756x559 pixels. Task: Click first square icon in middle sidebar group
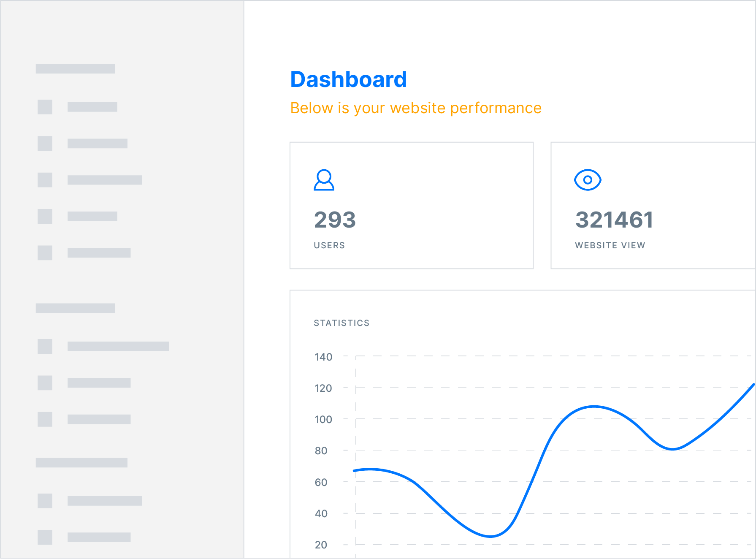[x=45, y=346]
